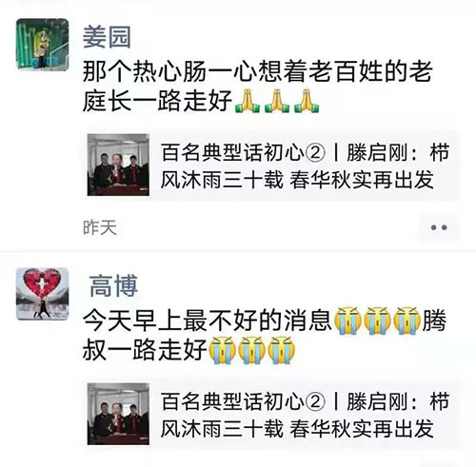
Task: Open 高博's heart profile avatar
Action: click(x=43, y=294)
